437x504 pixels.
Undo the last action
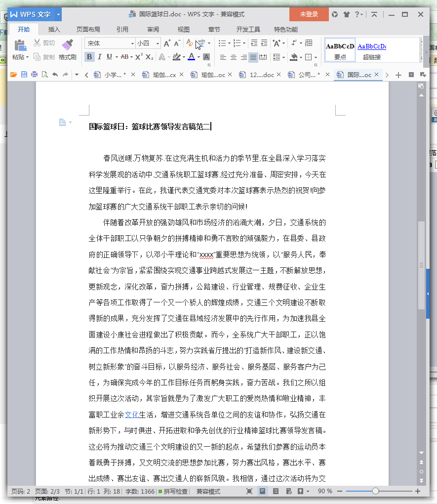coord(55,75)
